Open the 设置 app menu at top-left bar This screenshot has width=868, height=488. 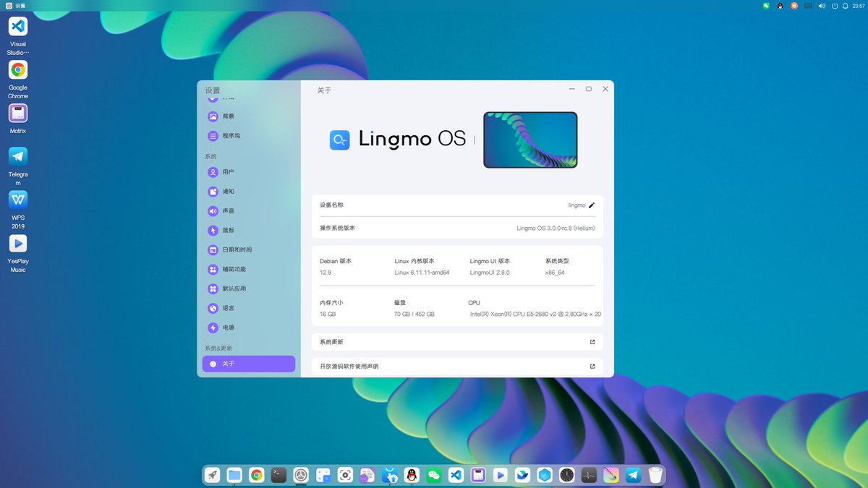point(15,6)
